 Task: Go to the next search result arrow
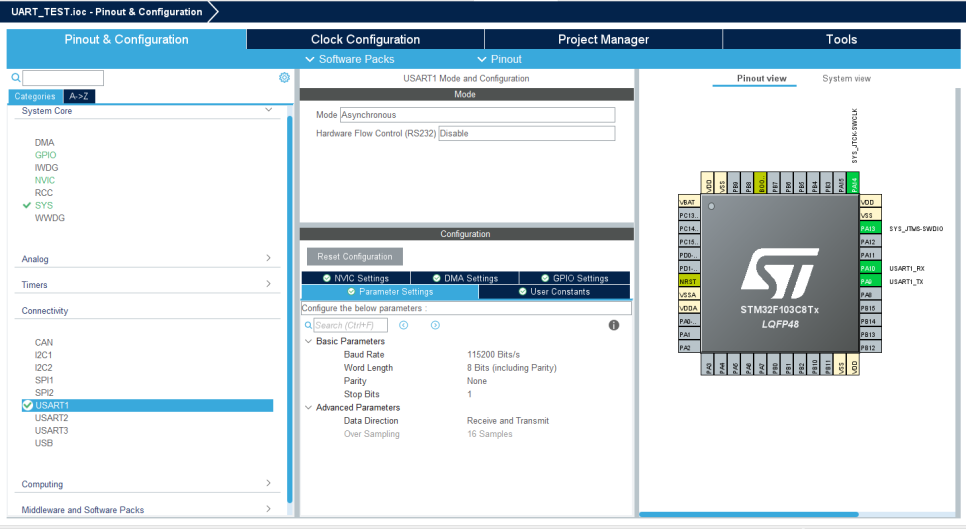[x=435, y=325]
